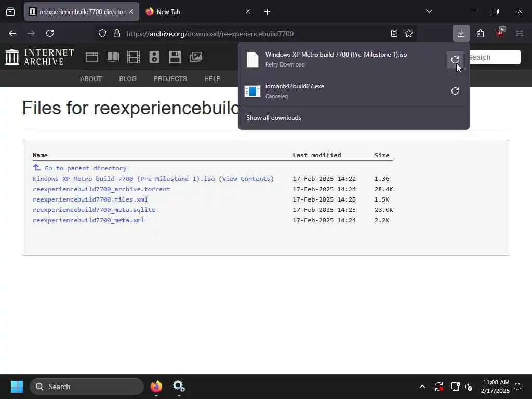Retry the idman642build27.exe download
Image resolution: width=532 pixels, height=399 pixels.
point(455,91)
